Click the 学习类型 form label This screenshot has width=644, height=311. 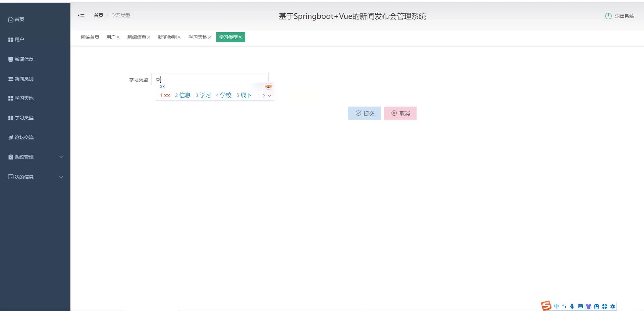pos(139,80)
